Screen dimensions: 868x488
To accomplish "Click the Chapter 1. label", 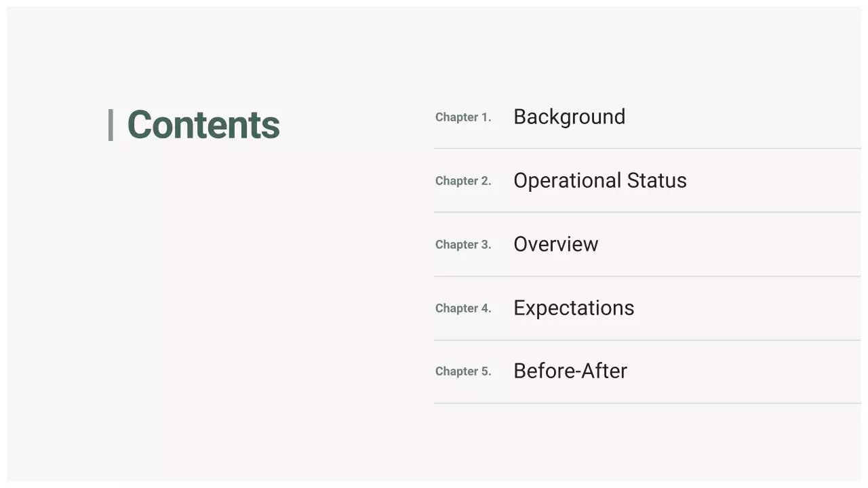I will (463, 117).
